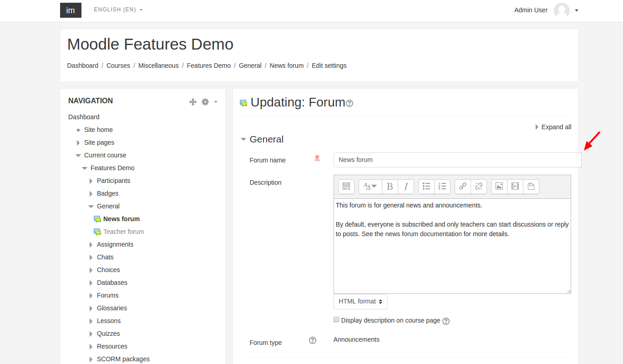Click the News forum icon in navigation
623x364 pixels.
pyautogui.click(x=97, y=219)
